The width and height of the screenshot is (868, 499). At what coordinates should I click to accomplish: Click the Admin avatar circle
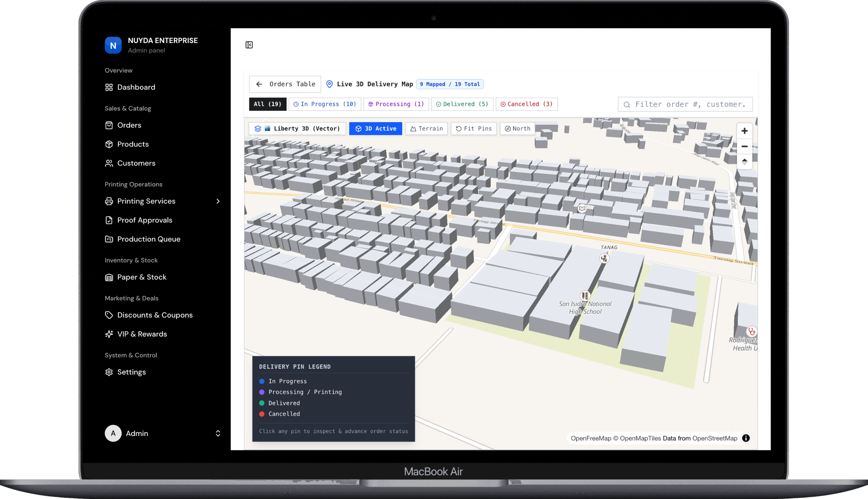[x=113, y=433]
